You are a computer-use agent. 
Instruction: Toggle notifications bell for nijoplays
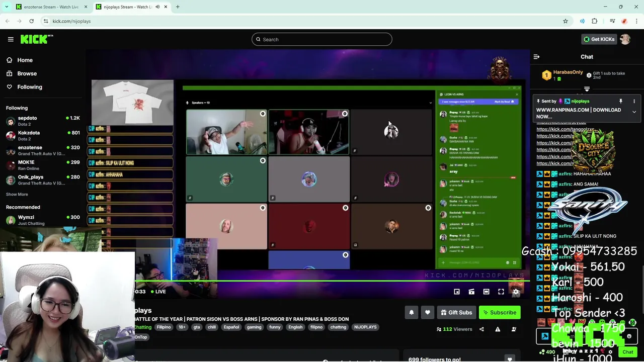(412, 313)
